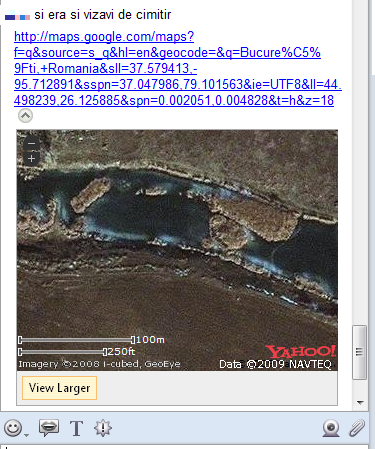Click the message text input field

(x=184, y=447)
